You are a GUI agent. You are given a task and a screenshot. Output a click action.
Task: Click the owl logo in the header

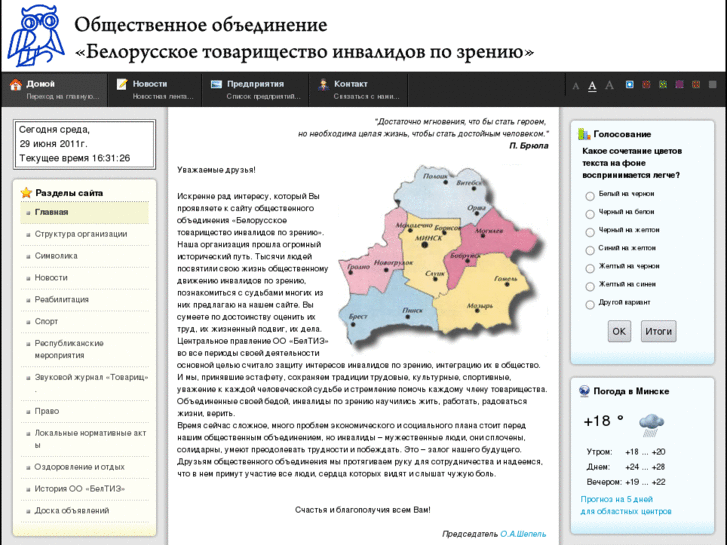pos(35,34)
